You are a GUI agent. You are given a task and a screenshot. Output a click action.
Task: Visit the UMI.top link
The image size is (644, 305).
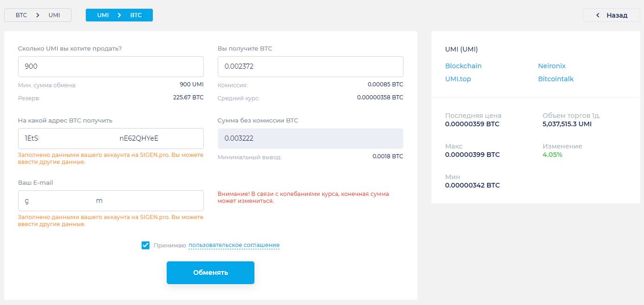coord(458,79)
